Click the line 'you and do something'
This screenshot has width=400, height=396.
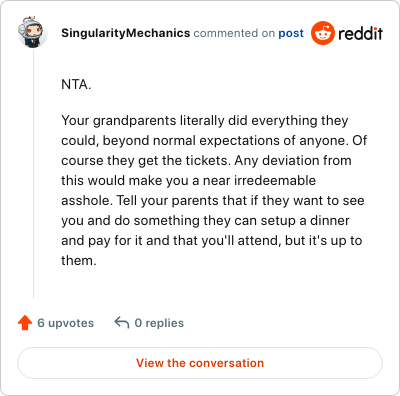(205, 221)
